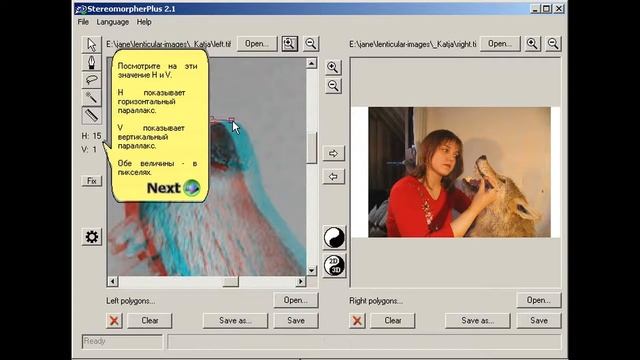
Task: Click the Fix button
Action: 91,181
